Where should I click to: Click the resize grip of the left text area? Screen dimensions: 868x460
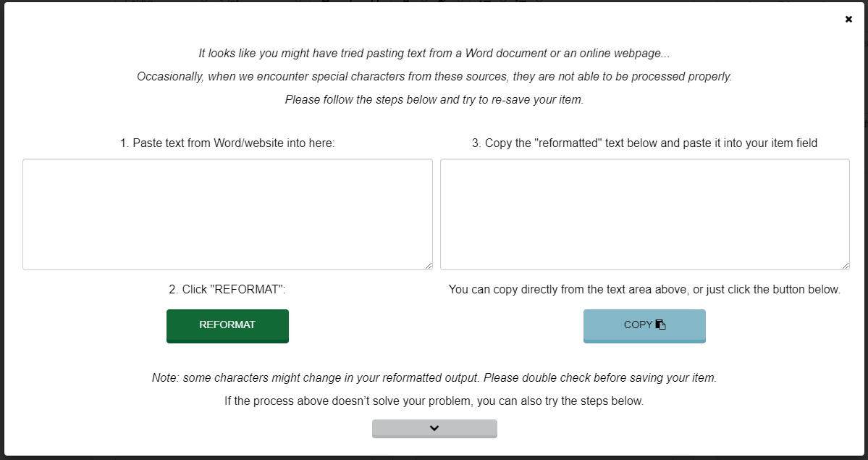[x=429, y=267]
